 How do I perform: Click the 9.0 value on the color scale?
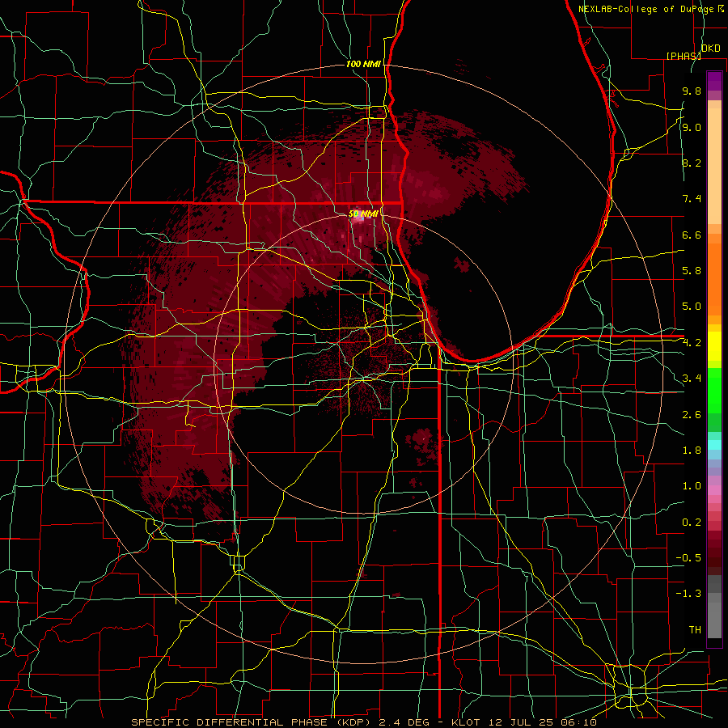(692, 127)
